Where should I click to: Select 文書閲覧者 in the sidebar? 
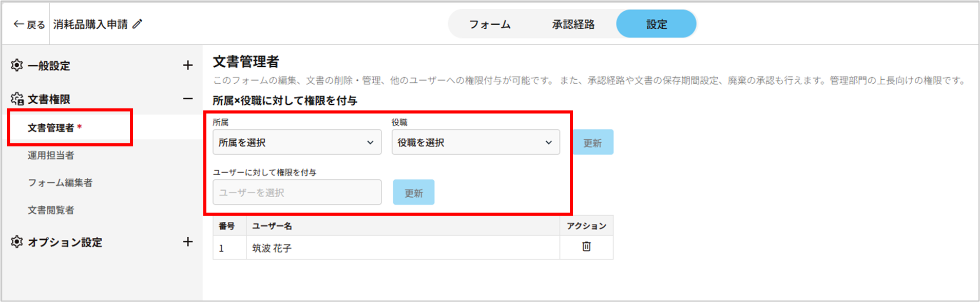pyautogui.click(x=51, y=210)
